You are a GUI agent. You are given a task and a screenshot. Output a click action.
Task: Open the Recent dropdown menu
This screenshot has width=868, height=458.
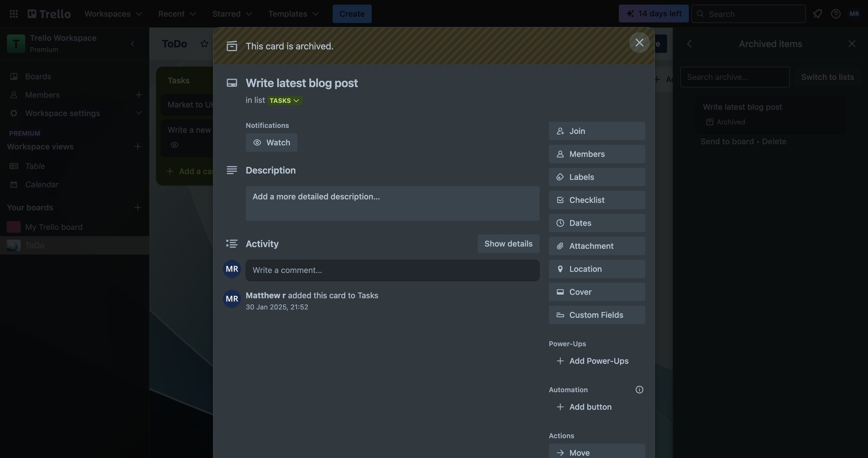pos(177,14)
